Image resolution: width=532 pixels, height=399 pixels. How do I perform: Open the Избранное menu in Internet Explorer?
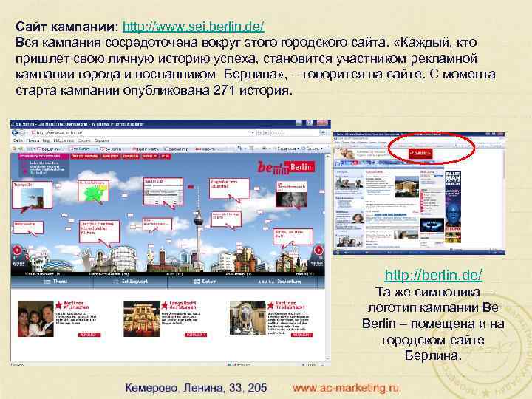pyautogui.click(x=64, y=140)
